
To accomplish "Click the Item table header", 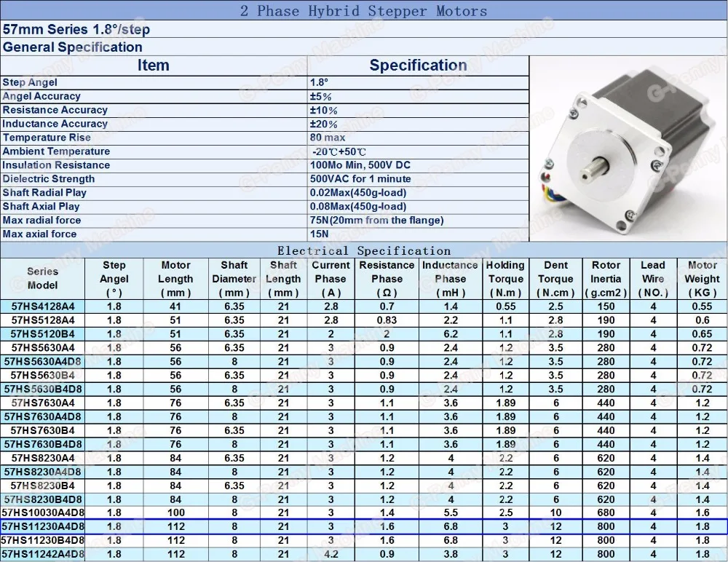I will 153,66.
